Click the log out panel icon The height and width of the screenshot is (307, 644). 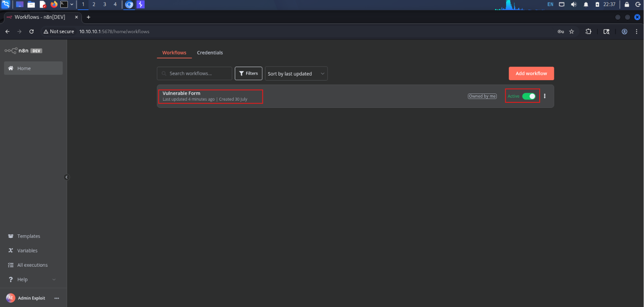click(x=637, y=5)
